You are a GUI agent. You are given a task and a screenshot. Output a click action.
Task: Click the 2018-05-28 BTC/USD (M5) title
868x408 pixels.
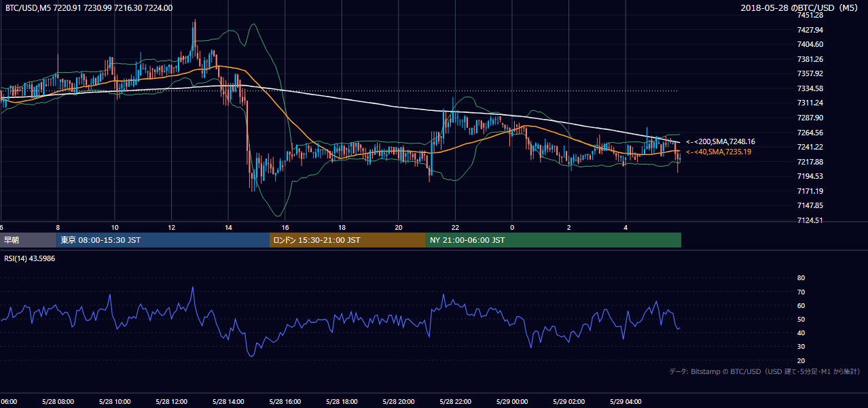click(801, 8)
